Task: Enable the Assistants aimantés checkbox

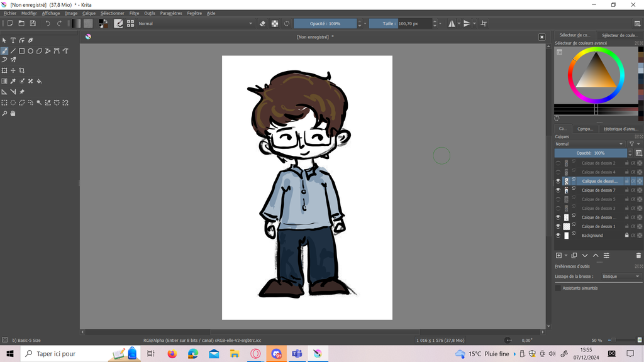Action: click(558, 288)
